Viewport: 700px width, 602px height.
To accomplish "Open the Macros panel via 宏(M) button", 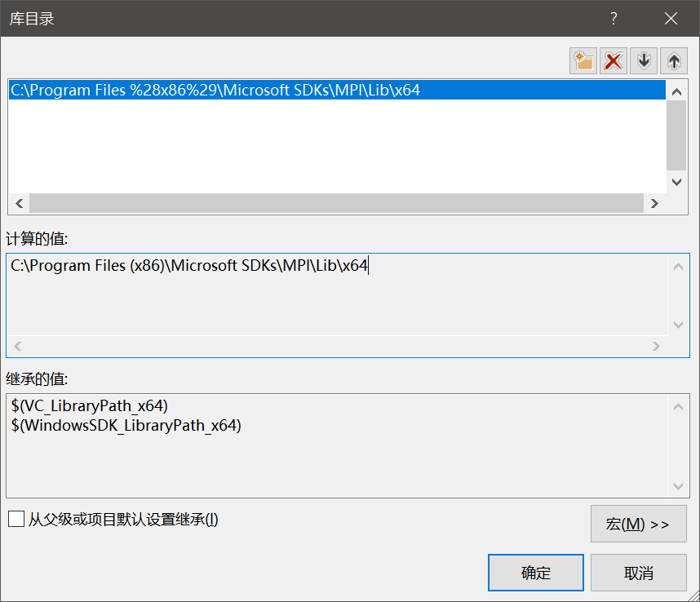I will (639, 524).
